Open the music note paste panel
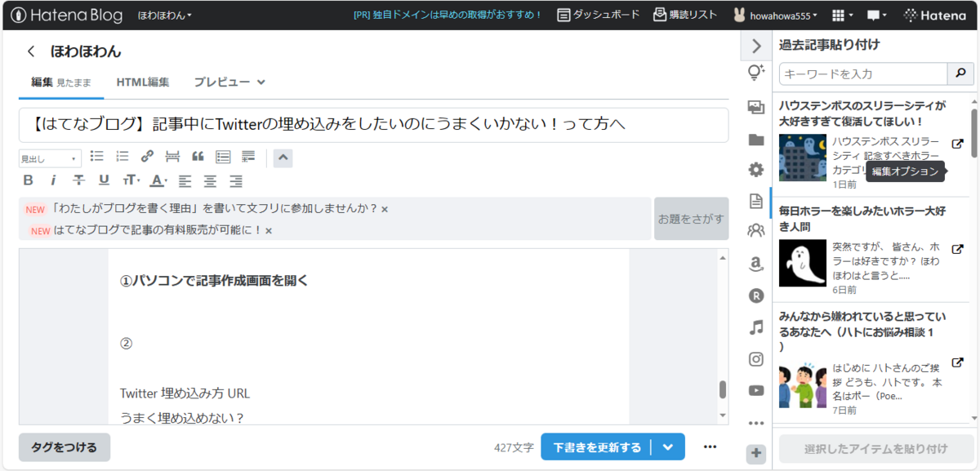 [756, 327]
